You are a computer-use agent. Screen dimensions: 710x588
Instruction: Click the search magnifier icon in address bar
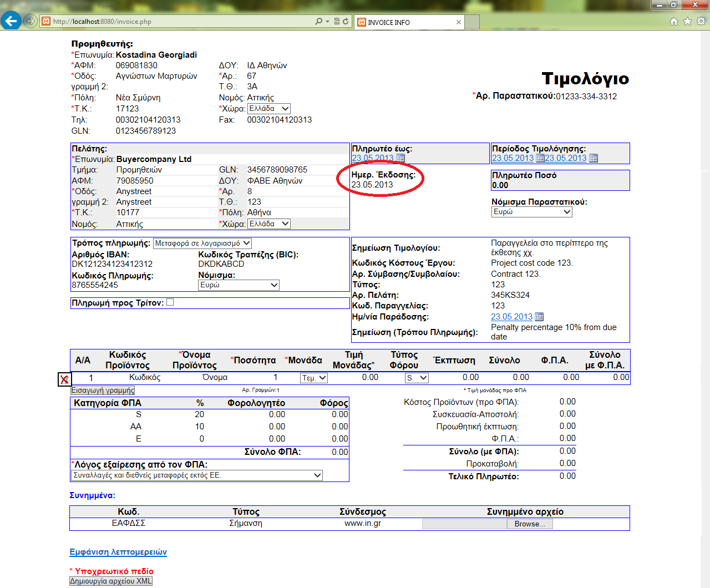point(318,22)
